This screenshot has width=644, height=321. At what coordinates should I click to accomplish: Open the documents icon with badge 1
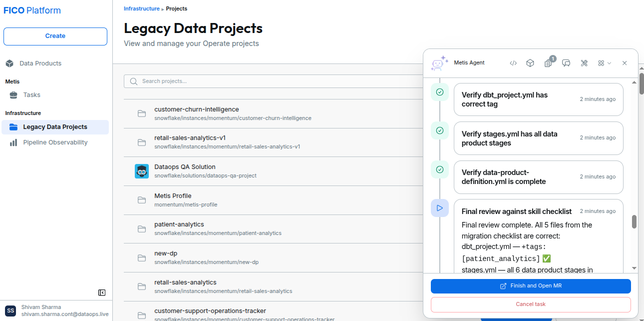click(x=548, y=63)
